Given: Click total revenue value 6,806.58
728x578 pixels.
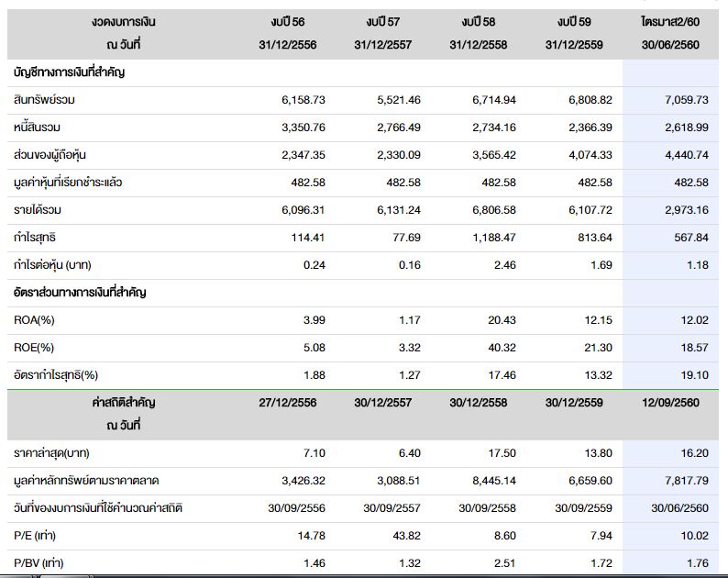Looking at the screenshot, I should [494, 210].
